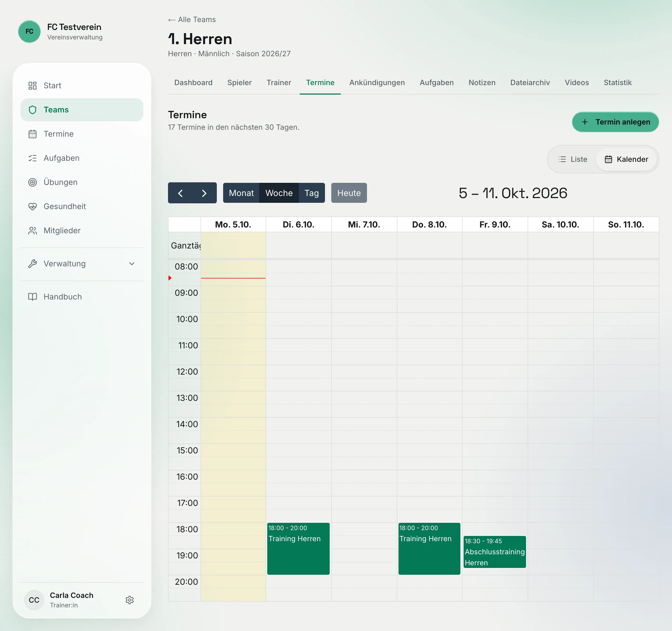Click the So. 11.10. day header
This screenshot has width=672, height=631.
tap(626, 225)
